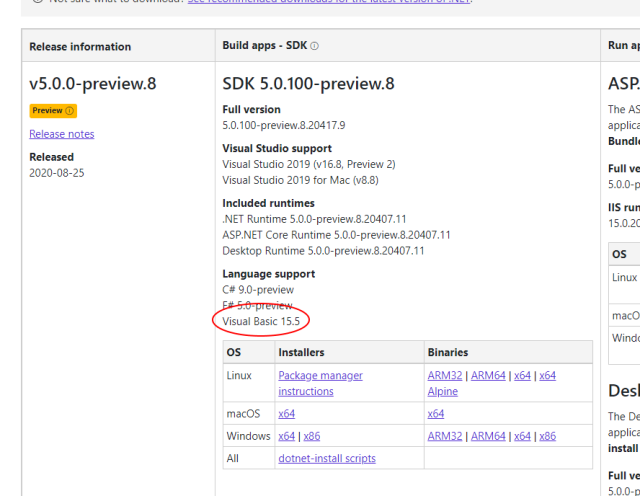Download Windows ARM32 binaries
640x496 pixels.
445,436
